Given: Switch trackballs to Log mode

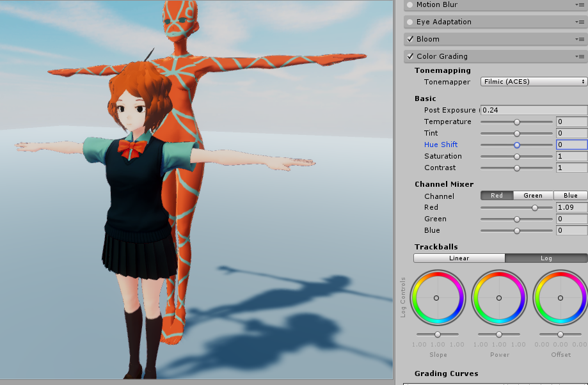Looking at the screenshot, I should point(546,258).
